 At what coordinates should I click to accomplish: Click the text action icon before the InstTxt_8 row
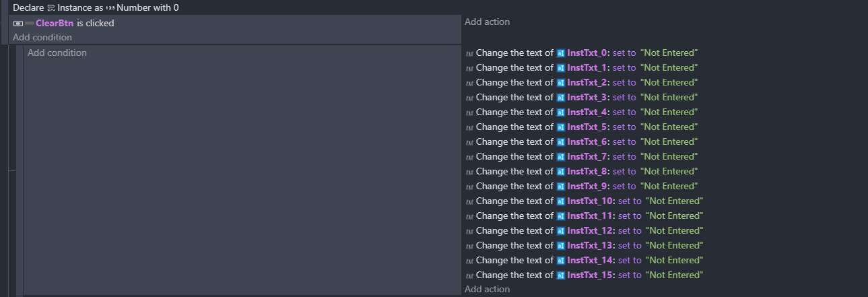tap(469, 172)
